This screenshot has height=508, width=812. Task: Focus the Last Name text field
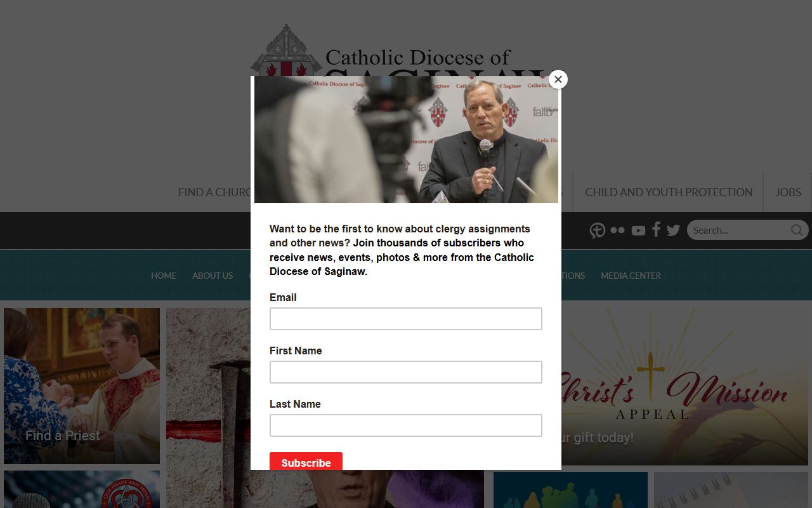[x=406, y=425]
